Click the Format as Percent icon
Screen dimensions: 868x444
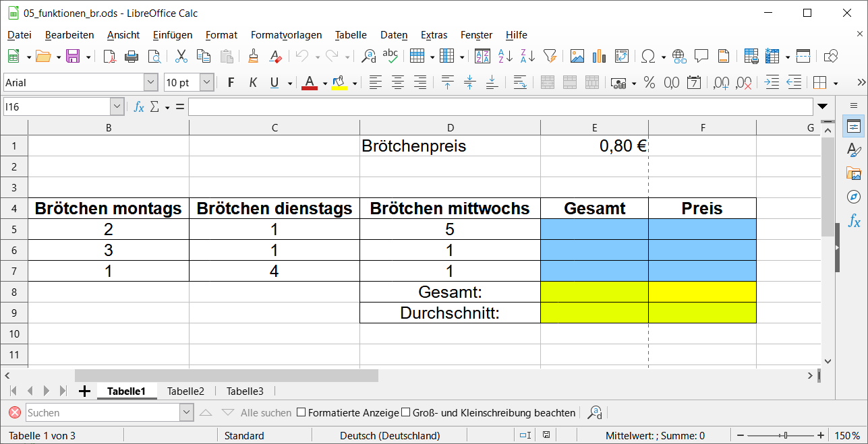click(649, 83)
